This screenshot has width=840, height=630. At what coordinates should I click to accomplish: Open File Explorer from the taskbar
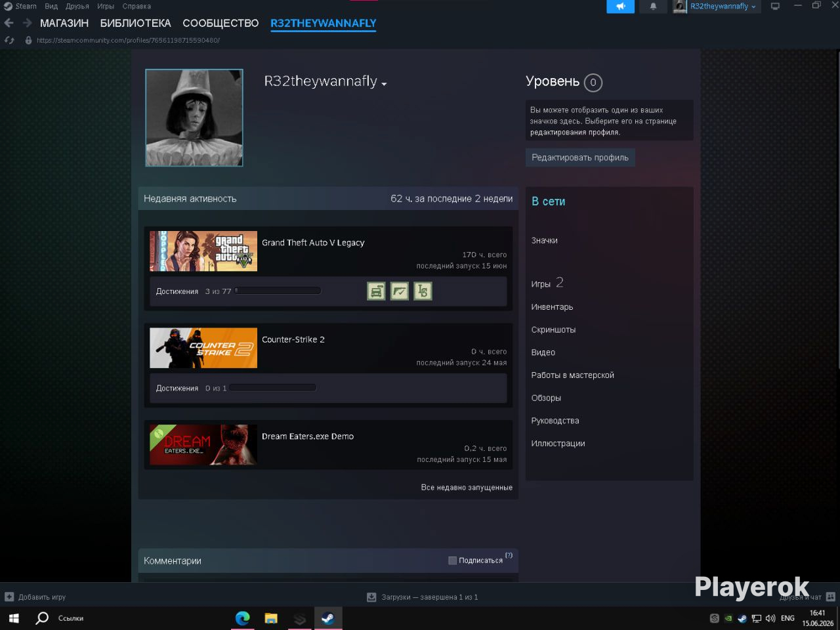tap(271, 618)
